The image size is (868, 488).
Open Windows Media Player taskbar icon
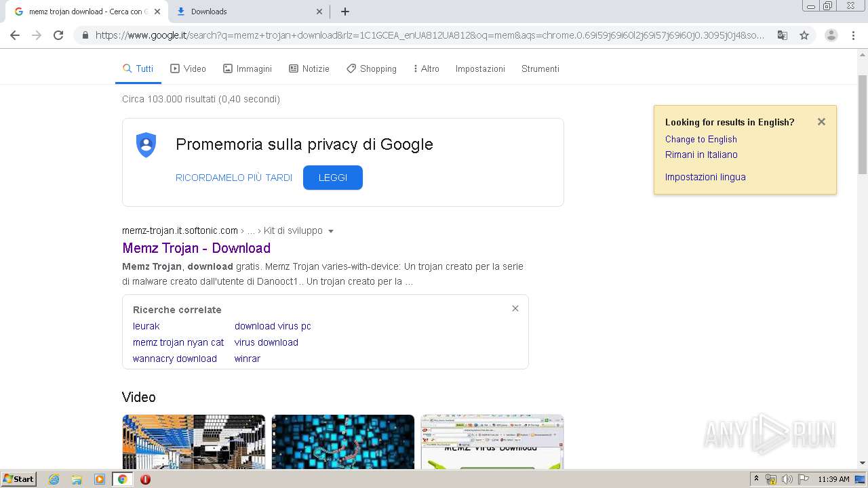pos(100,479)
